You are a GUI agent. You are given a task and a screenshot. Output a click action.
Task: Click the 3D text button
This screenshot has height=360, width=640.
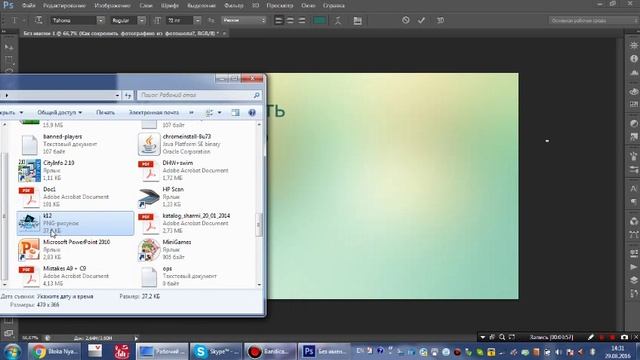pos(440,20)
